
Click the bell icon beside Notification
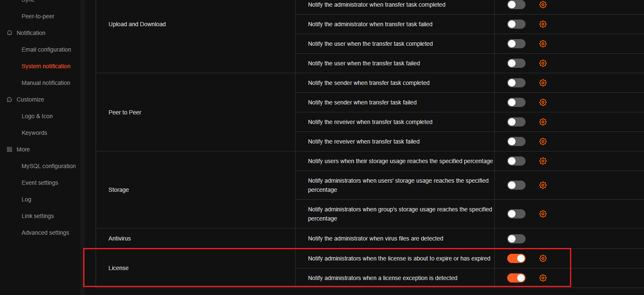10,33
